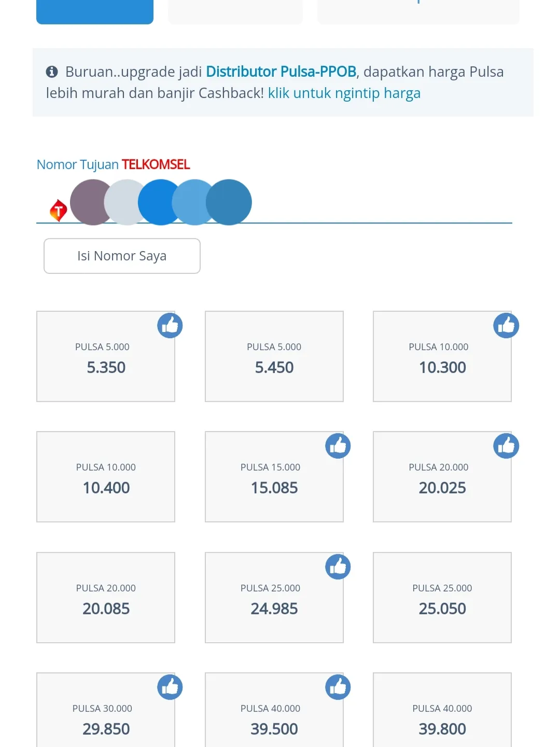Select the active blue tab at top
560x747 pixels.
coord(95,11)
